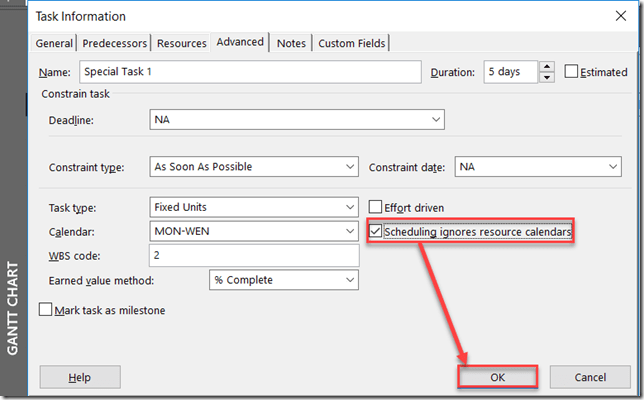The image size is (644, 400).
Task: Open the Earned value method dropdown
Action: click(348, 281)
